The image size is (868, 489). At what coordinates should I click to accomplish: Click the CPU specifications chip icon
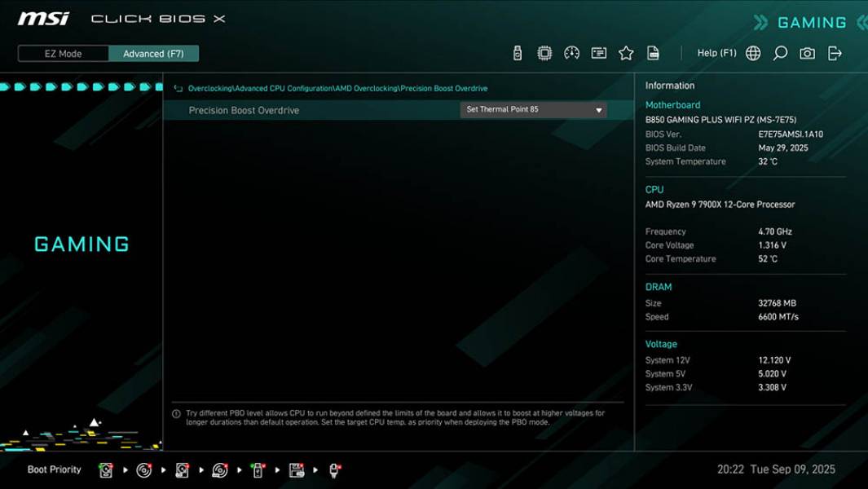[x=544, y=52]
